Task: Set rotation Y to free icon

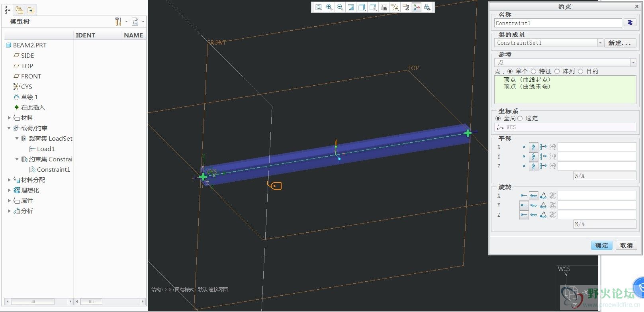Action: [524, 205]
